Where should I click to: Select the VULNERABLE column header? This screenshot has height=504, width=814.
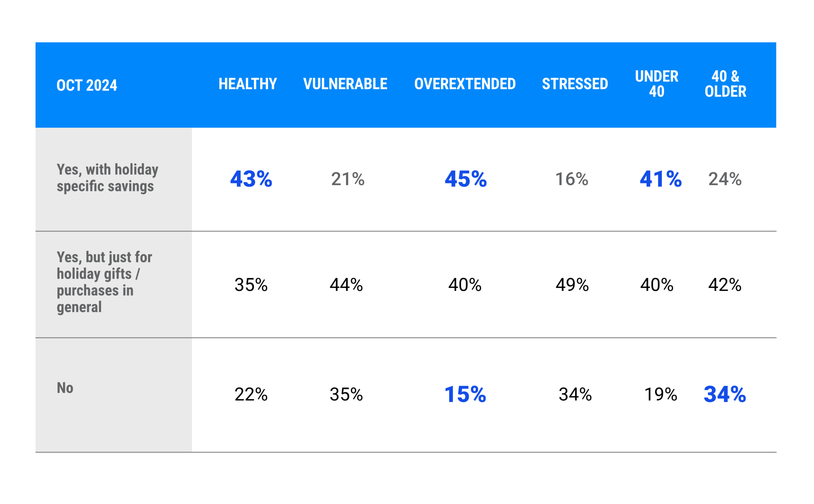tap(345, 84)
